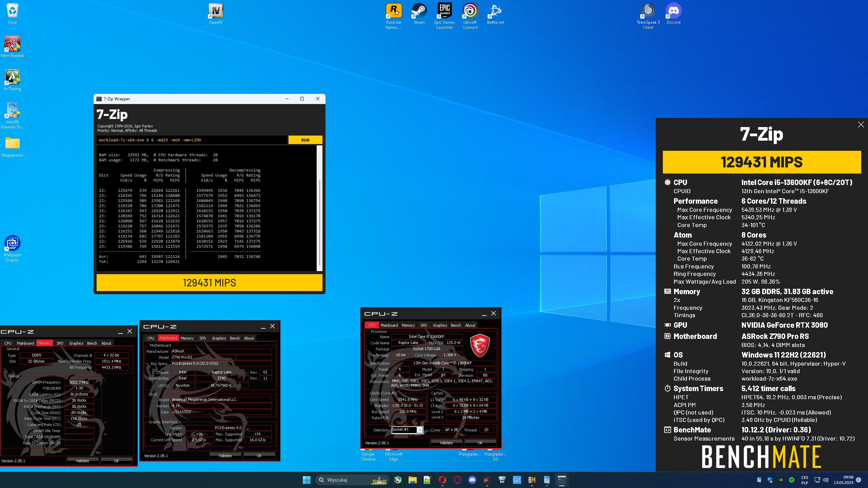Switch to SPD tab in left CPU-Z window

[x=60, y=343]
